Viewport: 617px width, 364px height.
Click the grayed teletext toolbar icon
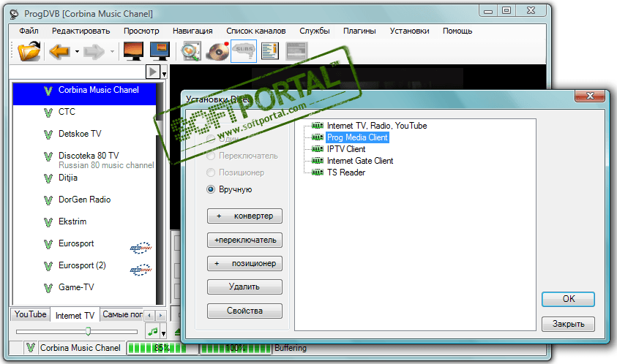pos(296,51)
